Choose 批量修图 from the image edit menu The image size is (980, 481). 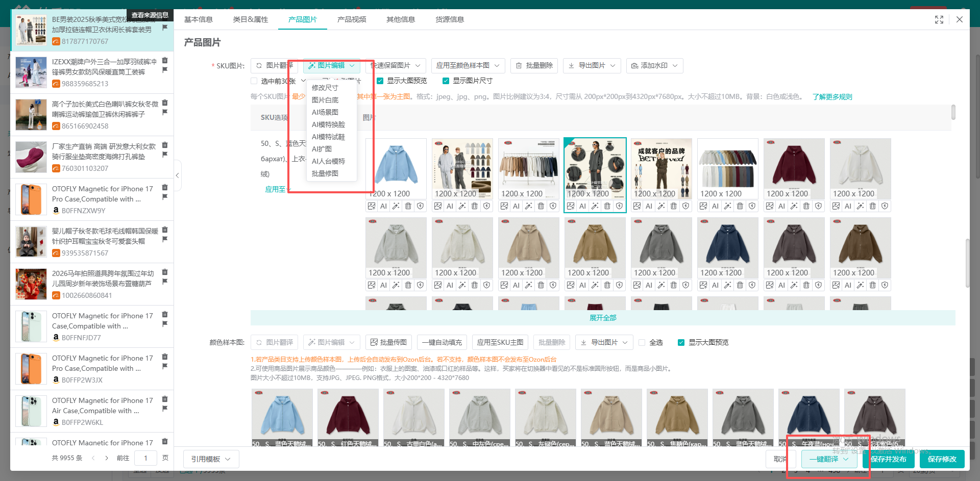pos(325,173)
